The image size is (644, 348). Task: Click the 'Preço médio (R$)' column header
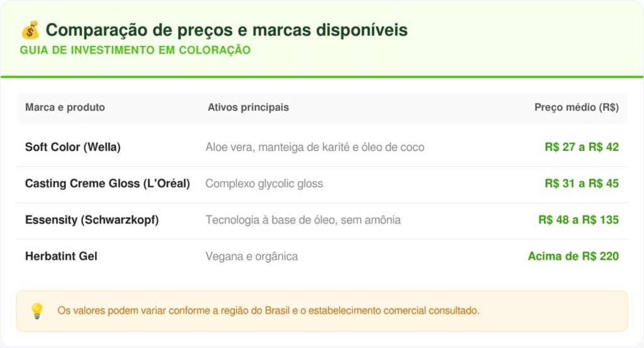576,108
